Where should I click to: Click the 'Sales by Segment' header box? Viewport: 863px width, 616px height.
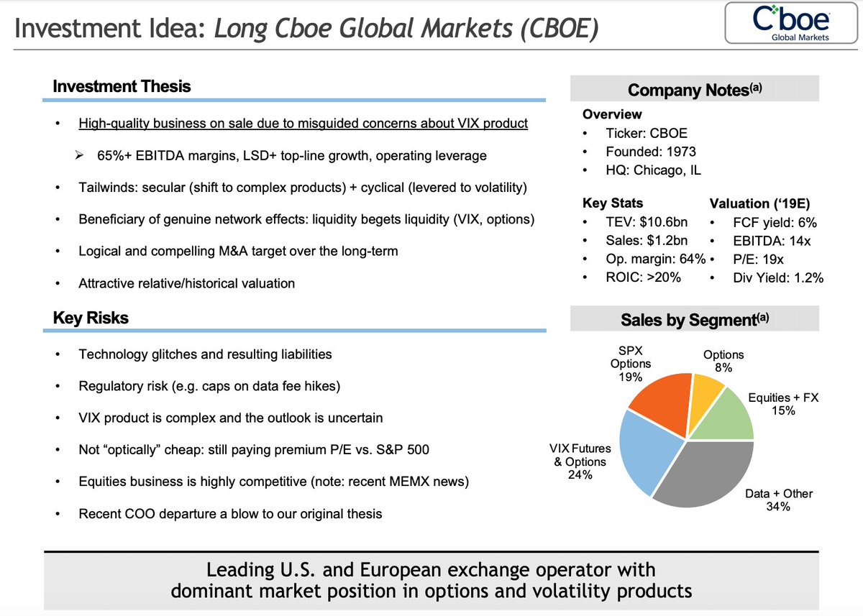click(695, 320)
